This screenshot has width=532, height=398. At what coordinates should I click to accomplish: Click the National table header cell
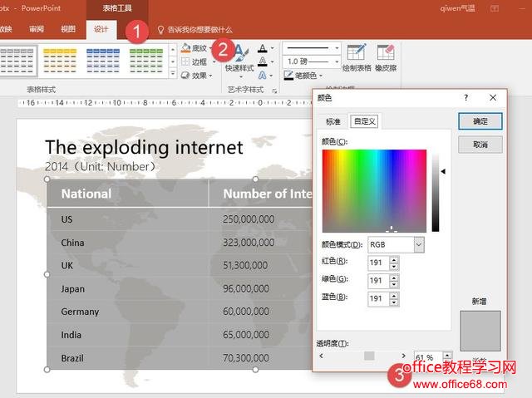click(127, 194)
